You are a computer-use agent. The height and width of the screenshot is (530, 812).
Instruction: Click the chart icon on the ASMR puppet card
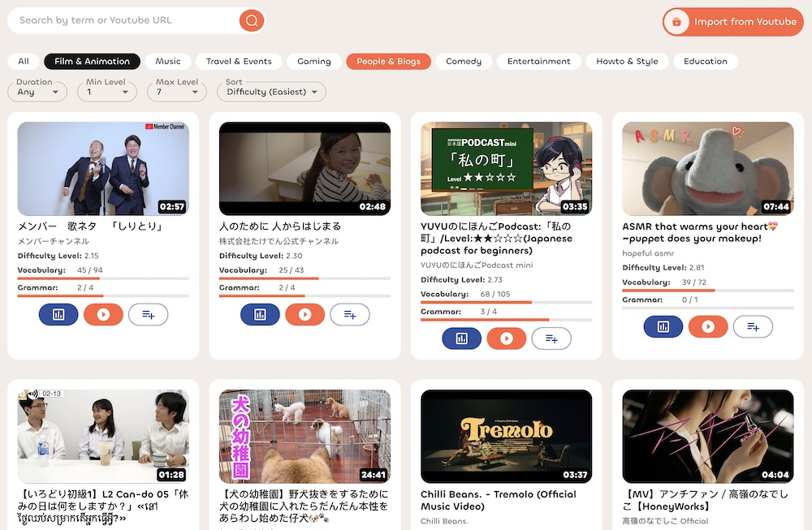point(663,326)
